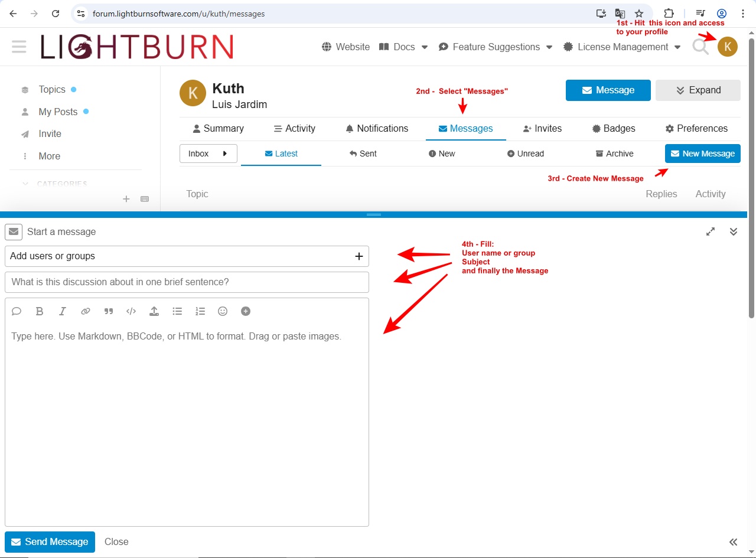The image size is (756, 558).
Task: Open the Notifications tab
Action: point(377,128)
